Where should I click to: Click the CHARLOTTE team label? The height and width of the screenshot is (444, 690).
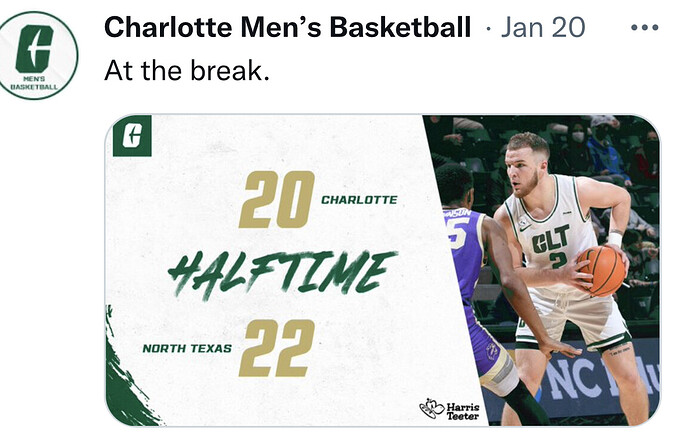click(359, 200)
